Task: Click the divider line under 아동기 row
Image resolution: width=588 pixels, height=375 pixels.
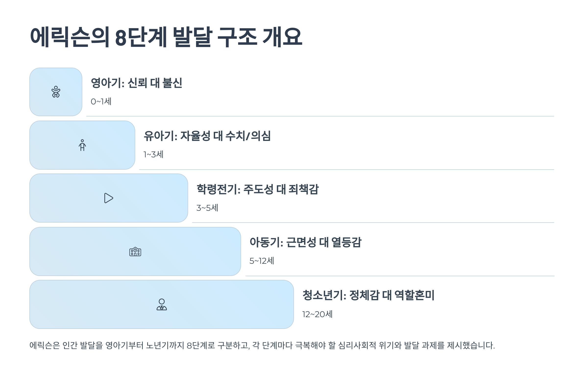Action: [400, 276]
